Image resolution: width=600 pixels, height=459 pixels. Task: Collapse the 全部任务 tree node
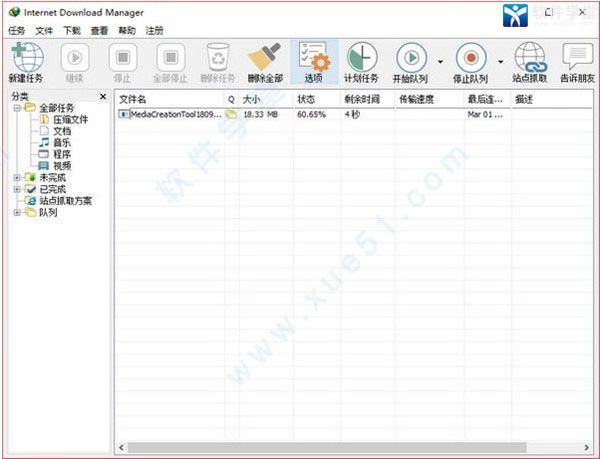click(x=17, y=108)
